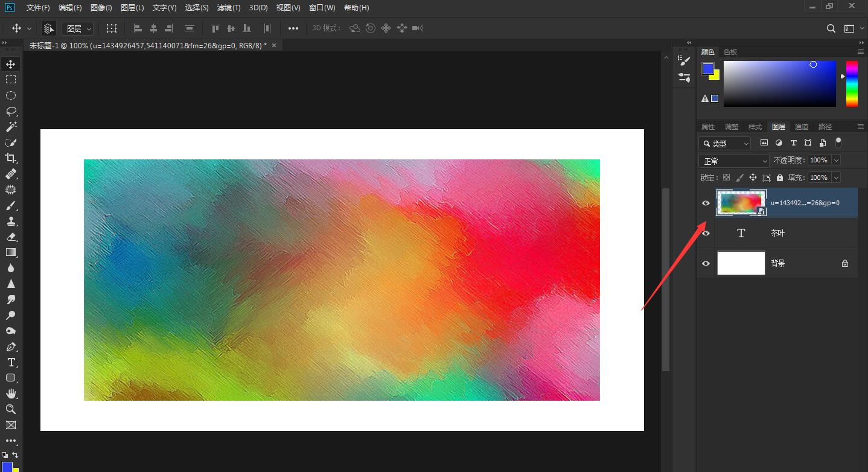Switch to the 通道 tab

tap(802, 127)
